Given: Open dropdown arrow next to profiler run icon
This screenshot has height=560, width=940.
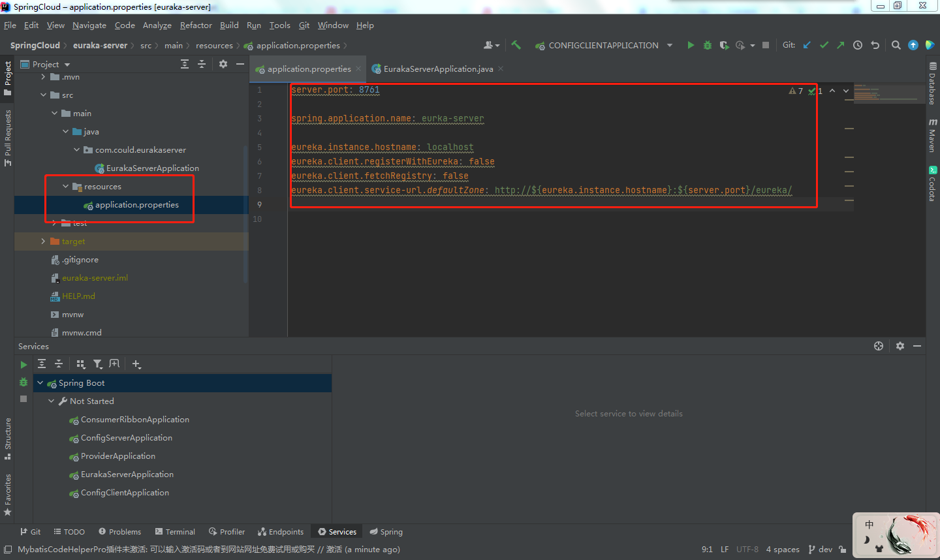Looking at the screenshot, I should tap(753, 46).
